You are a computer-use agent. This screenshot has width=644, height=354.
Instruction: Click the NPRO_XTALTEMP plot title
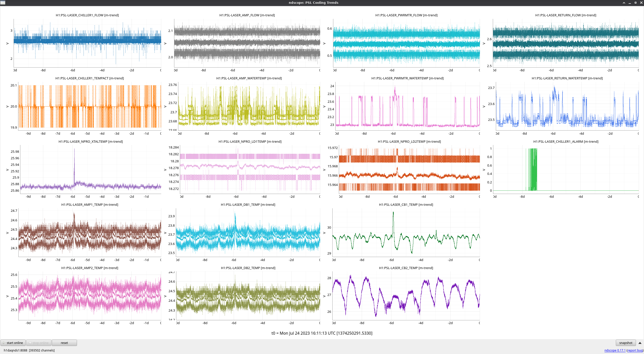coord(91,141)
